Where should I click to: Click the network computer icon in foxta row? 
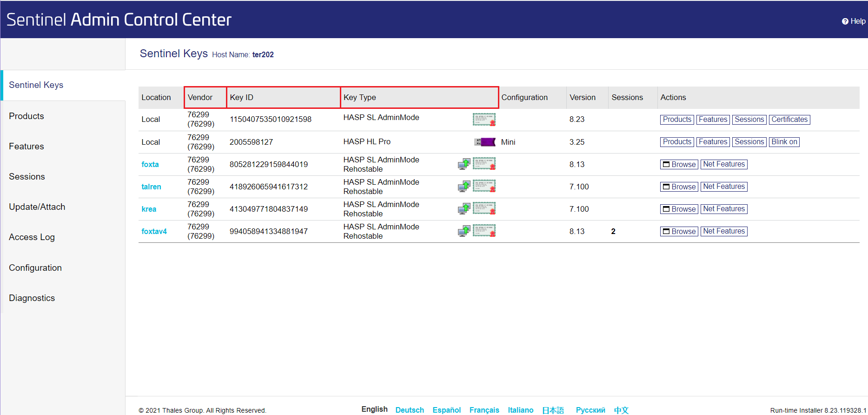point(464,164)
